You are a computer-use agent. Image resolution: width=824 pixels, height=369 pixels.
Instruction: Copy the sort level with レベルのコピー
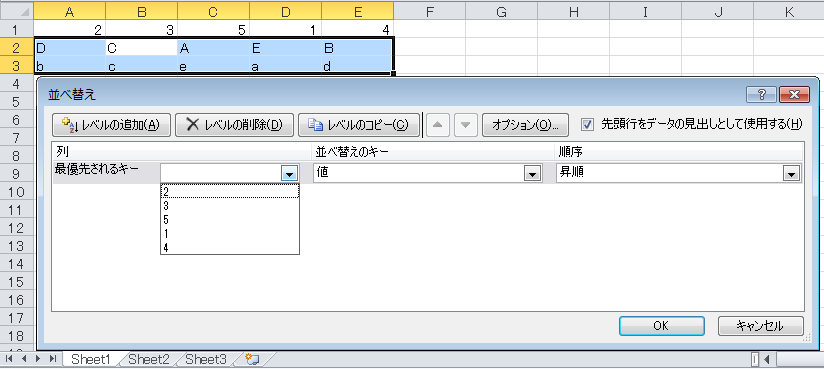point(359,125)
